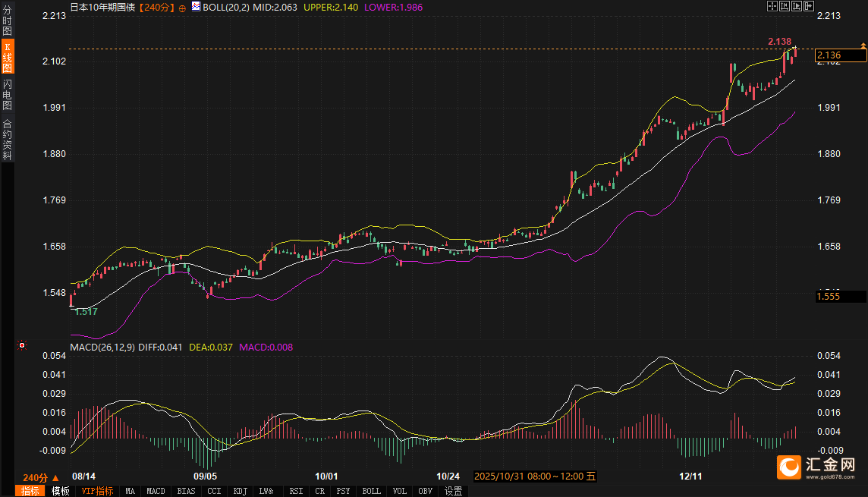Click the red target icon above MACD
The width and height of the screenshot is (868, 497).
[x=22, y=346]
